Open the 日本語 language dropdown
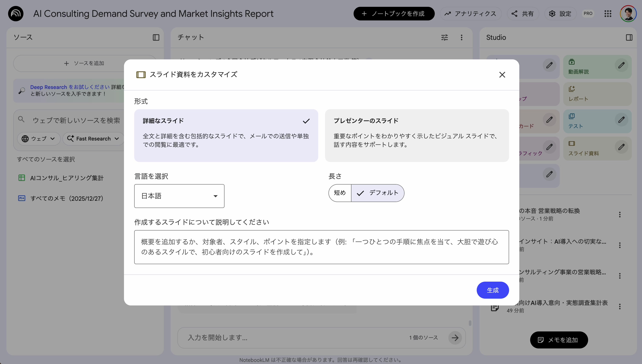Screen dimensions: 642x364 coord(179,196)
